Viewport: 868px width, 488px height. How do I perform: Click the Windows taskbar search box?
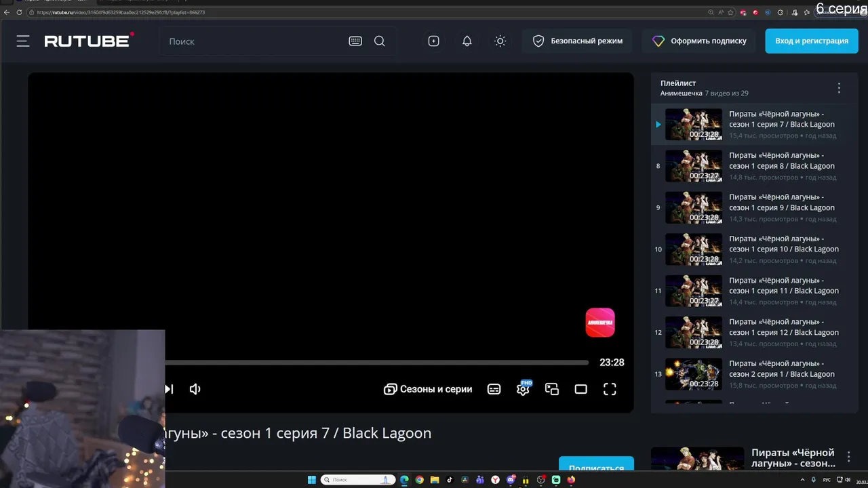pyautogui.click(x=358, y=480)
